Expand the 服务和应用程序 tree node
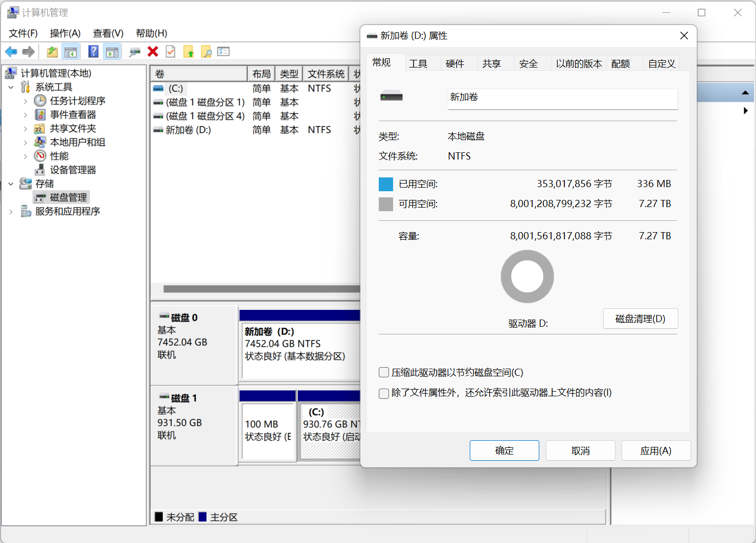The width and height of the screenshot is (756, 543). pyautogui.click(x=11, y=212)
